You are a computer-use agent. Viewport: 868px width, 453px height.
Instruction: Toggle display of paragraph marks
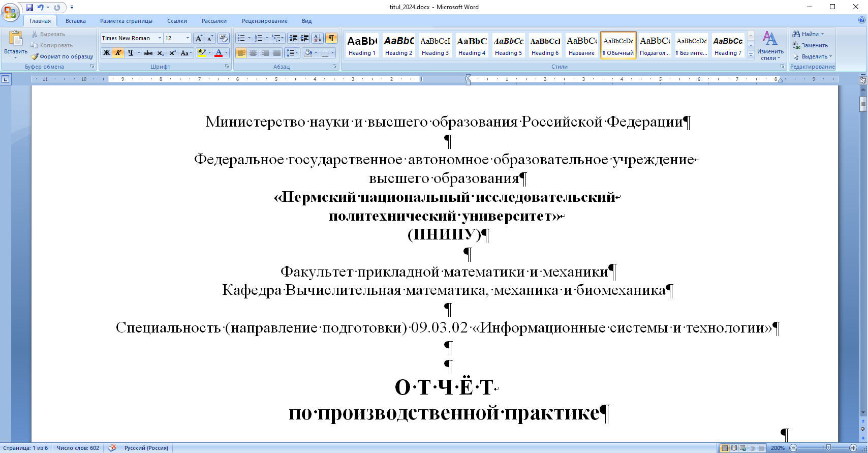tap(331, 38)
